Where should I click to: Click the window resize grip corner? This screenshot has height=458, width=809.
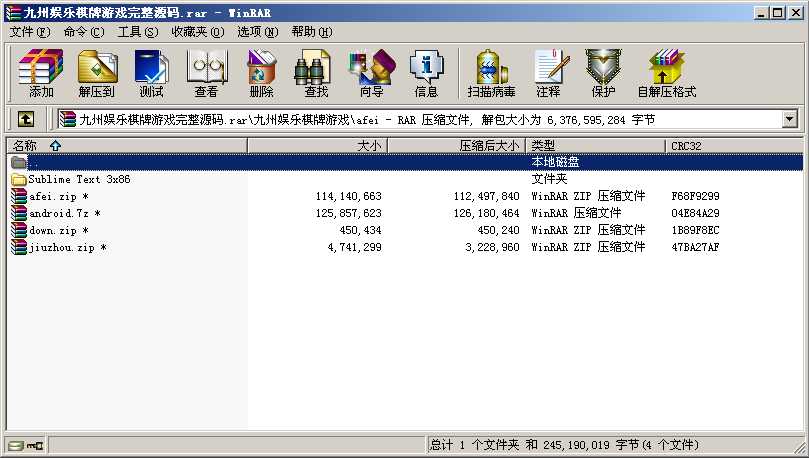[798, 446]
